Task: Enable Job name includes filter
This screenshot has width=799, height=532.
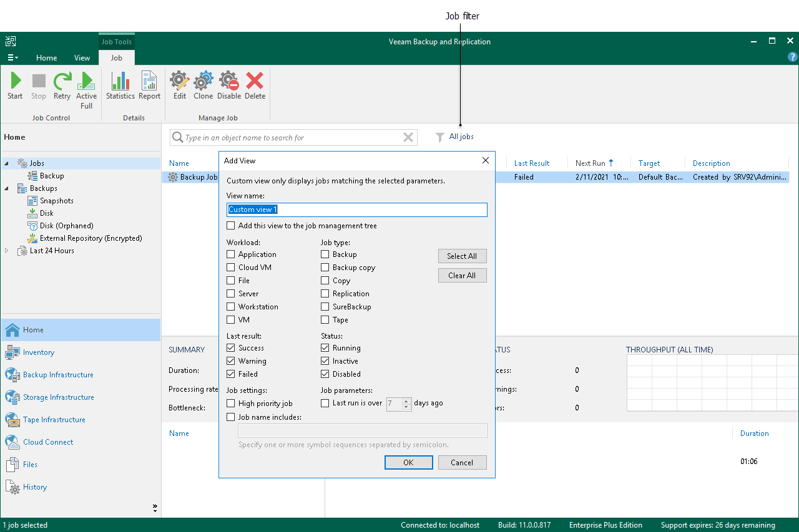Action: 231,417
